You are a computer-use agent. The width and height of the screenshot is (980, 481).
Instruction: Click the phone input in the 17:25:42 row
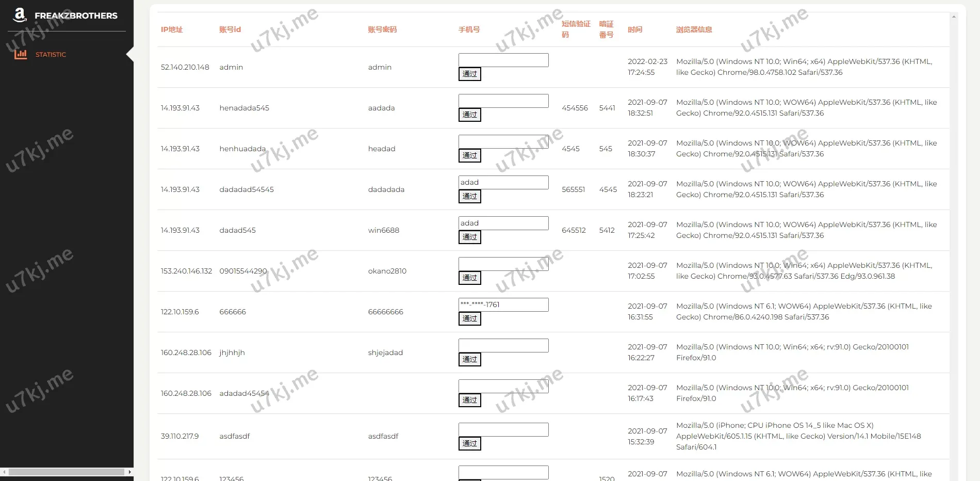tap(503, 223)
